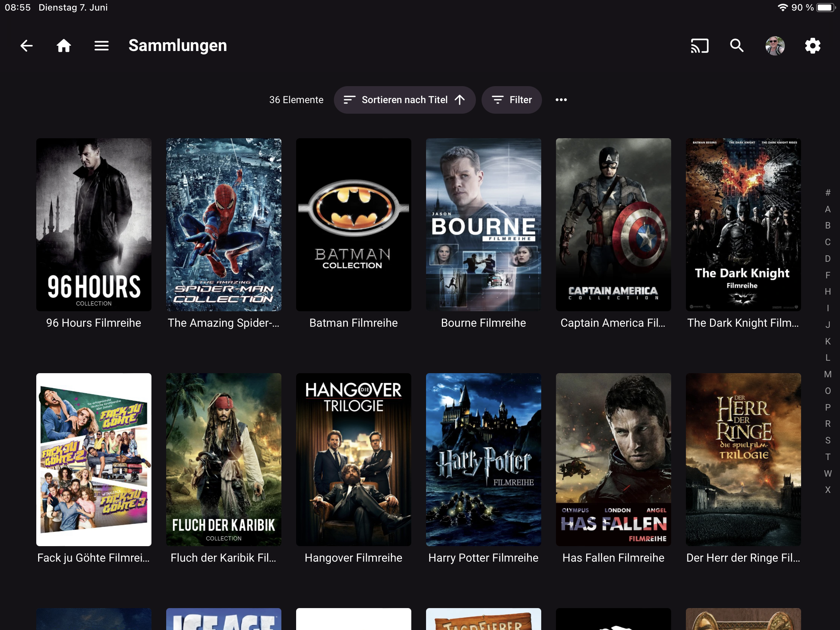Jump to letter X in alphabet index
The height and width of the screenshot is (630, 840).
tap(828, 490)
